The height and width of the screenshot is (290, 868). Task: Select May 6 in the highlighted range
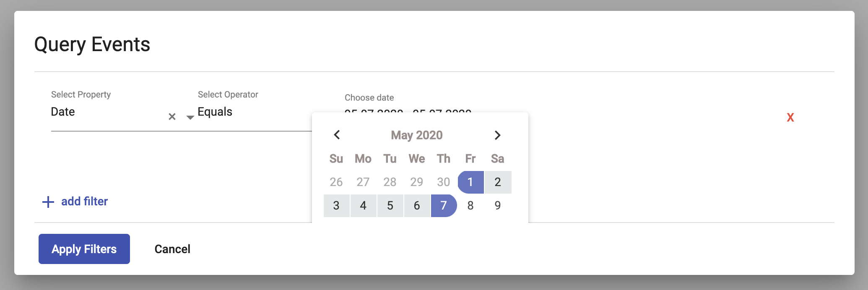[x=417, y=205]
